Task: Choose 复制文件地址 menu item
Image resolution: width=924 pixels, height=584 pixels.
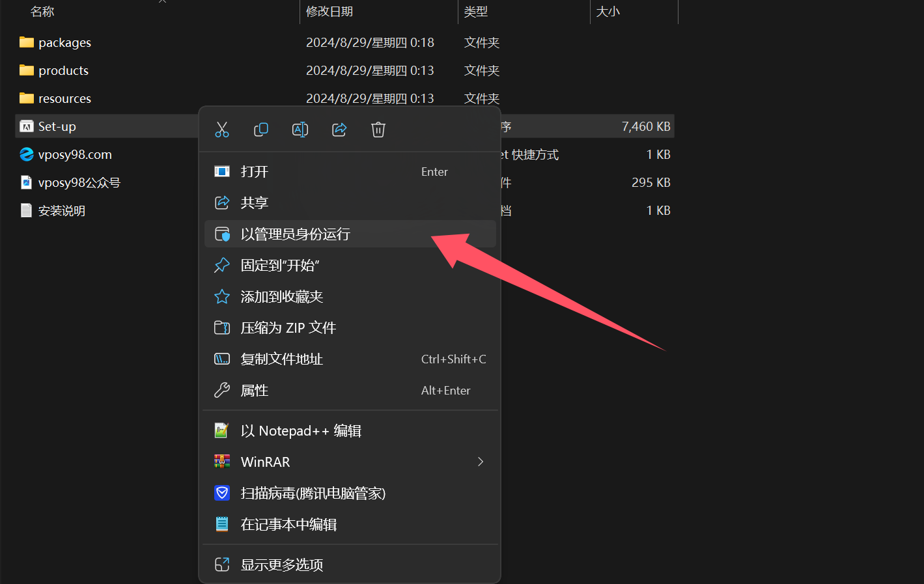Action: point(282,359)
